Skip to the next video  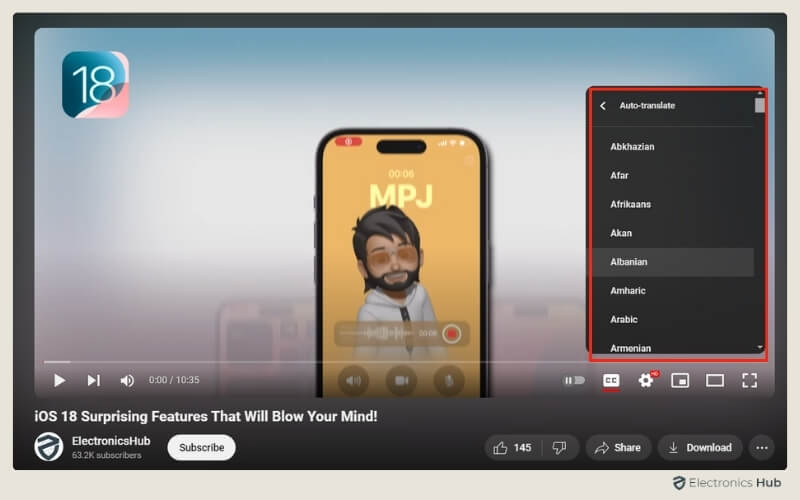93,380
